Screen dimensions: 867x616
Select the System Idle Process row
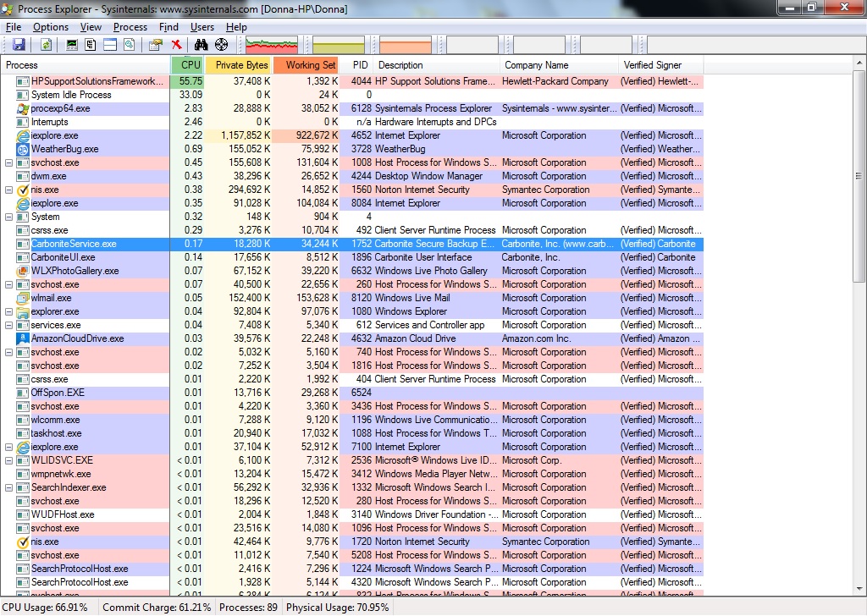click(x=351, y=95)
